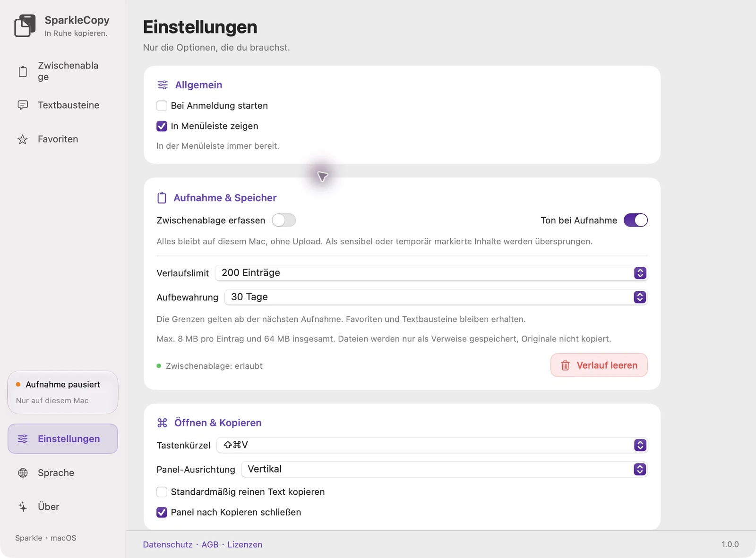This screenshot has width=756, height=558.
Task: Click the Aufnahme pausiert status card
Action: [x=63, y=392]
